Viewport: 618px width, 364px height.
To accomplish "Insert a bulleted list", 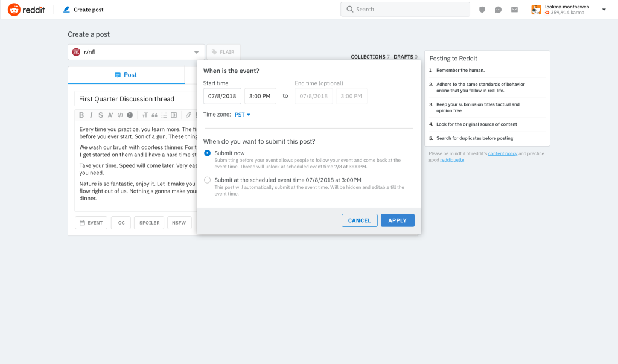I will click(164, 115).
